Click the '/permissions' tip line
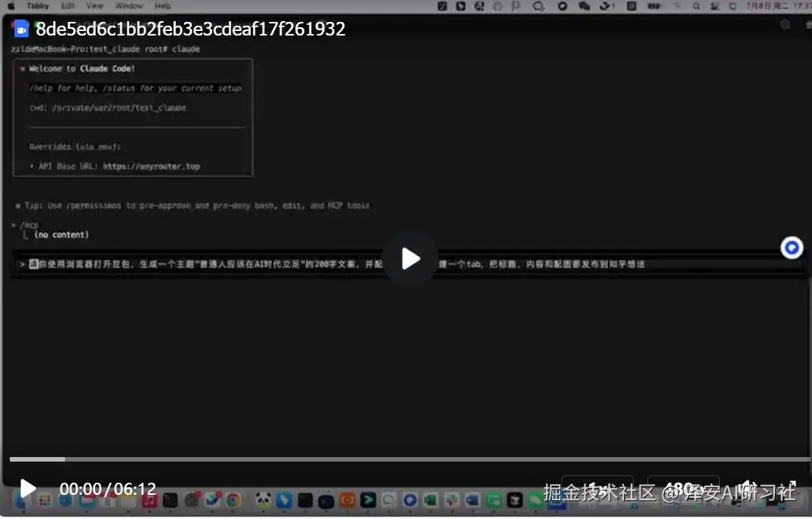The image size is (812, 519). [x=193, y=205]
